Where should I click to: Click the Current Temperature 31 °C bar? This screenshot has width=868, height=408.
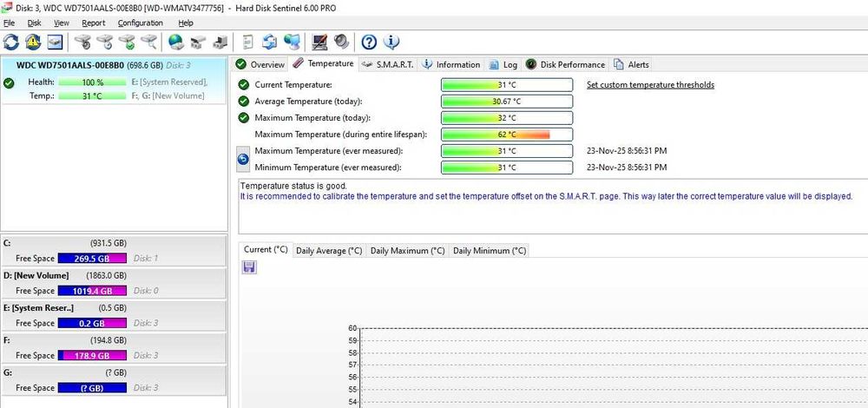tap(507, 85)
